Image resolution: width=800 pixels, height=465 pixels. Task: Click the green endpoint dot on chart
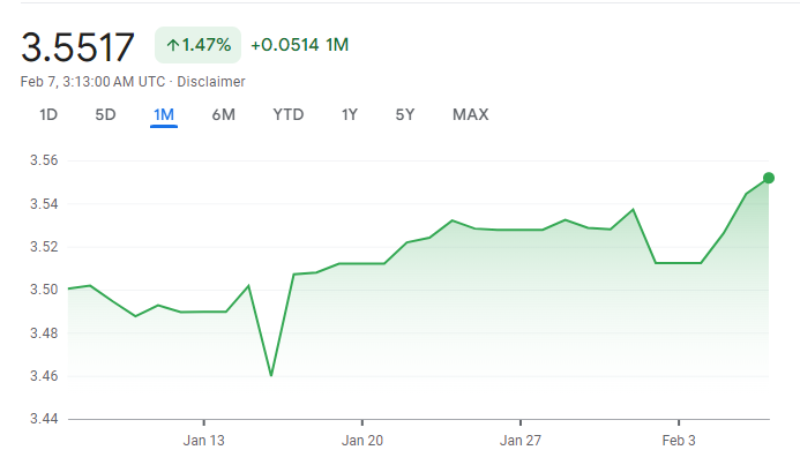769,178
